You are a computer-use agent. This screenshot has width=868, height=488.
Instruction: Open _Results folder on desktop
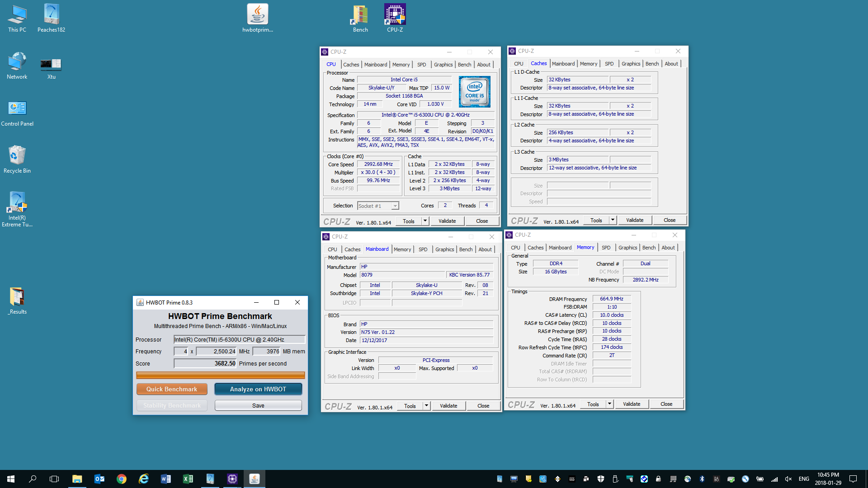(x=17, y=301)
